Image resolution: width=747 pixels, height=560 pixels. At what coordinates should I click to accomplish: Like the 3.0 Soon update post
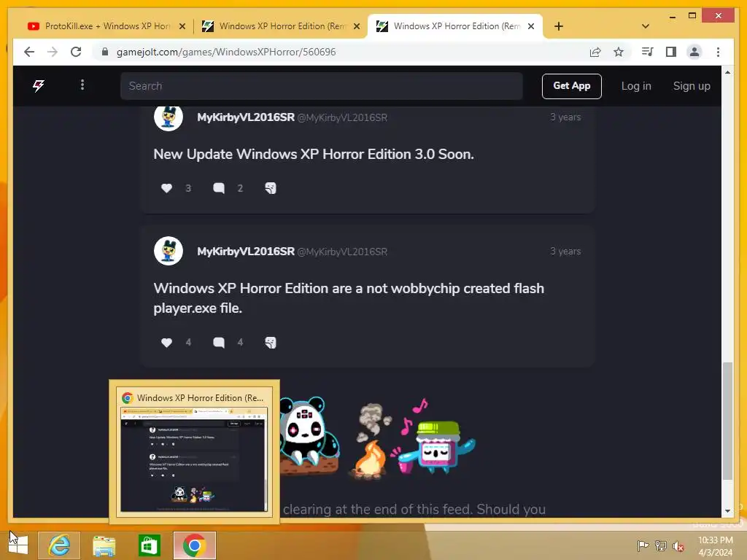(x=166, y=188)
